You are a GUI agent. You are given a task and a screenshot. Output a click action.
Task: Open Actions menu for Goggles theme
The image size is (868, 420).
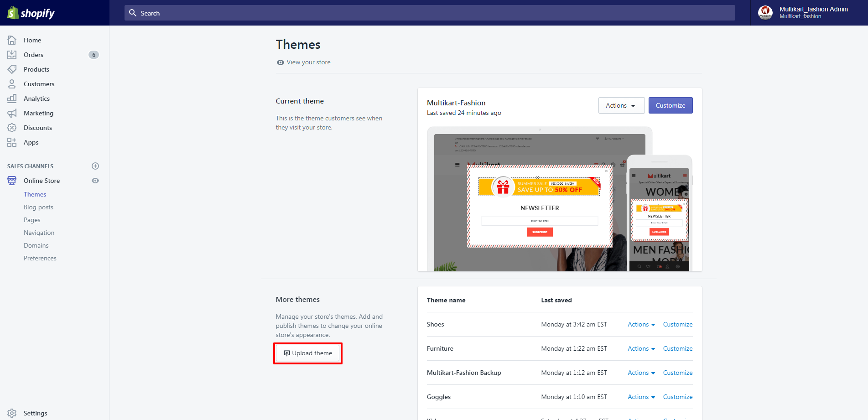(641, 397)
